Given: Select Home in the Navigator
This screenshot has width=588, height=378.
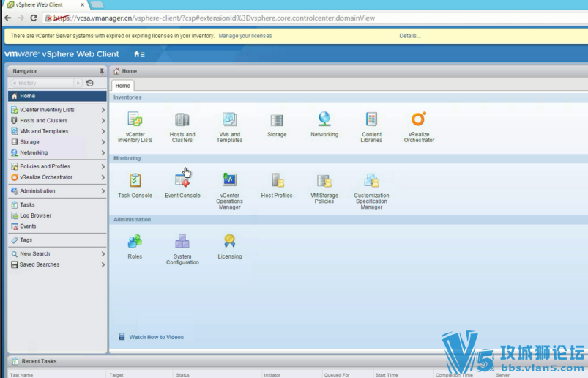Looking at the screenshot, I should [57, 96].
